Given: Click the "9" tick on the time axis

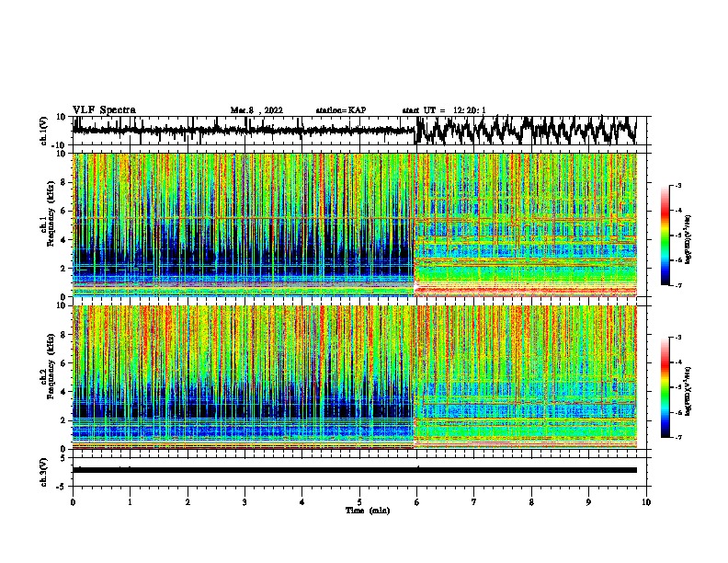Looking at the screenshot, I should (x=588, y=502).
